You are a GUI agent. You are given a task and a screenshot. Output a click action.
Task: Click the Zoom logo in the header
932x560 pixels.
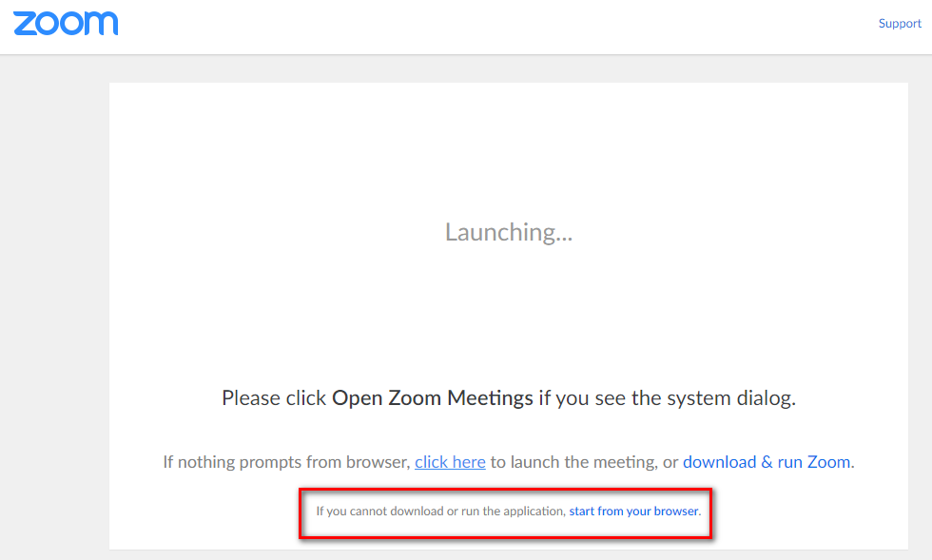click(66, 24)
